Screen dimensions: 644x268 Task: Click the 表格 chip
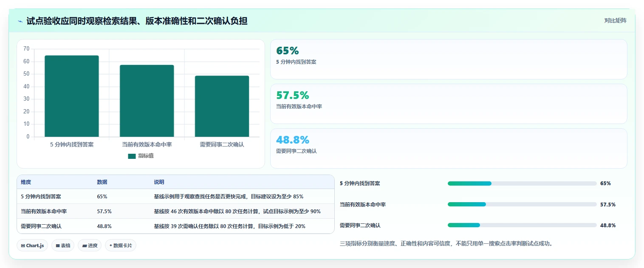[x=63, y=245]
